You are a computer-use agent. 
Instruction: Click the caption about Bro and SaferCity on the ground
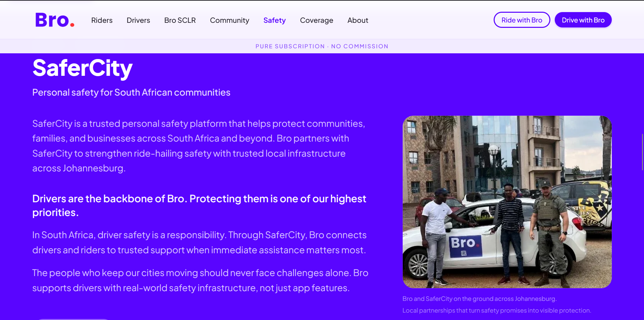click(479, 299)
